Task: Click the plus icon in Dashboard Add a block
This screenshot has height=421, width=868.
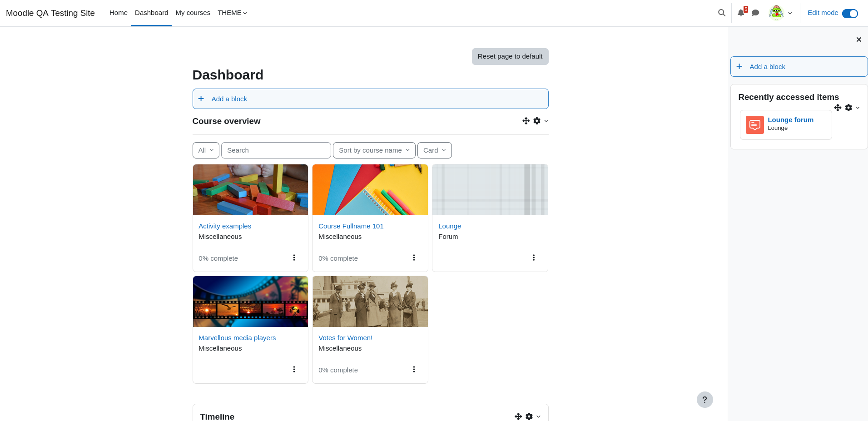Action: click(x=201, y=99)
